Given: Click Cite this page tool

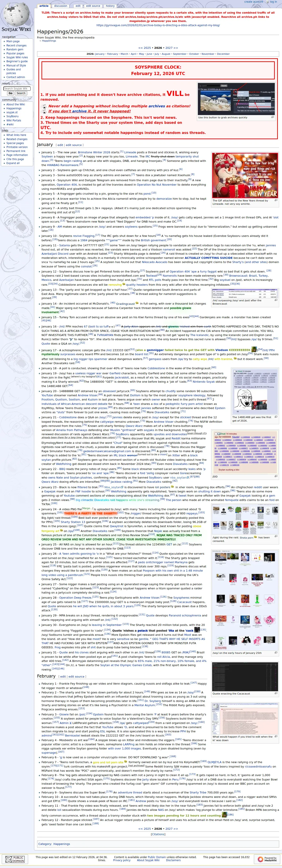Looking at the screenshot, I should point(15,159).
